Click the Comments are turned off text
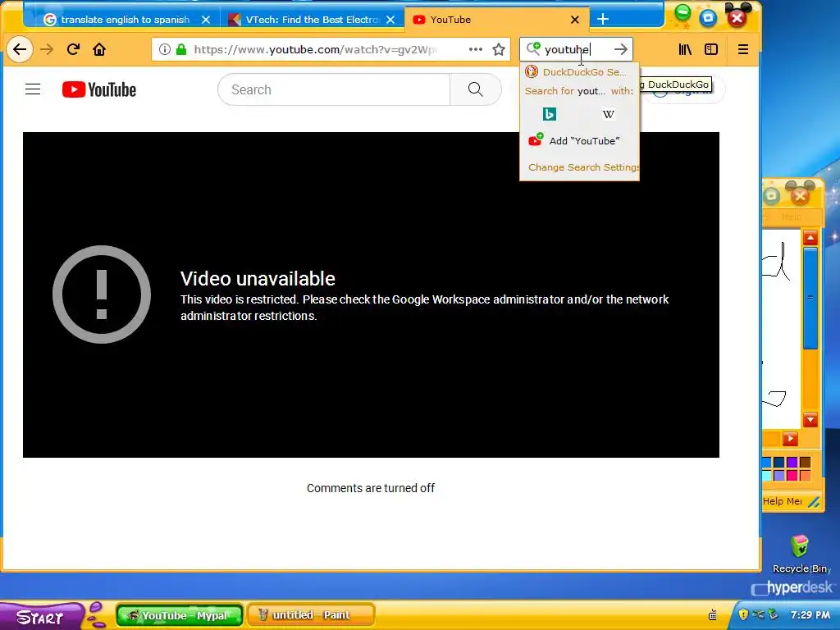The width and height of the screenshot is (840, 630). click(x=371, y=488)
